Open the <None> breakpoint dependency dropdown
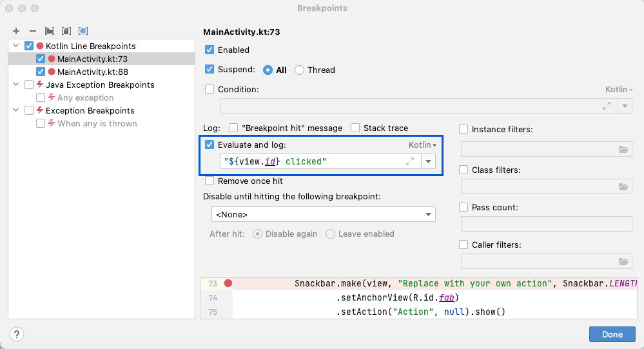 coord(324,215)
